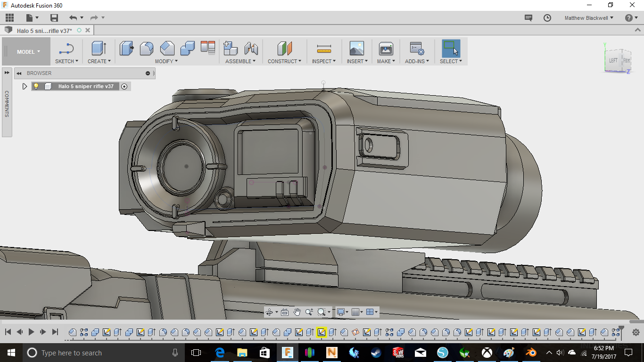
Task: Open the Data Panel grid icon
Action: click(10, 18)
